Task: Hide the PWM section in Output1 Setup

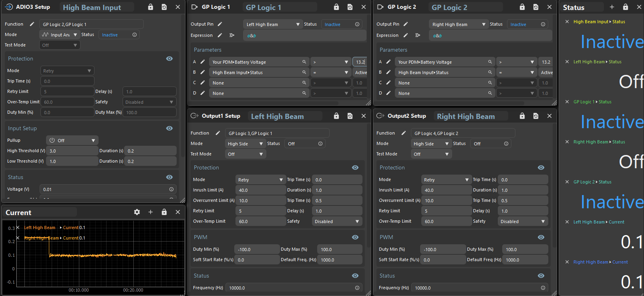Action: click(x=355, y=238)
